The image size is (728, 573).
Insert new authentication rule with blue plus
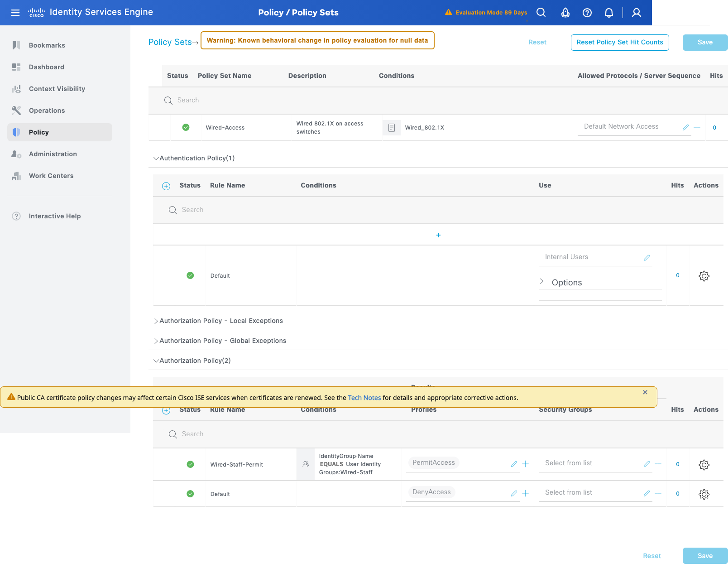click(438, 235)
